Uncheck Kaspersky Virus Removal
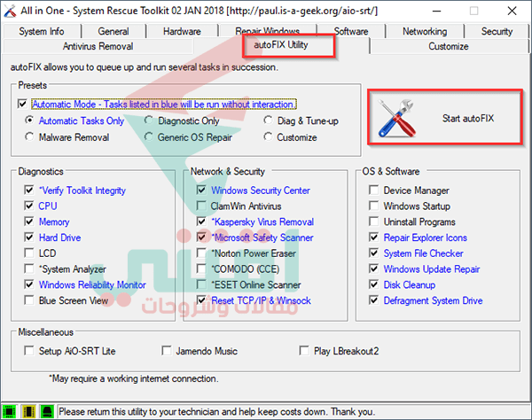The image size is (532, 420). 201,222
